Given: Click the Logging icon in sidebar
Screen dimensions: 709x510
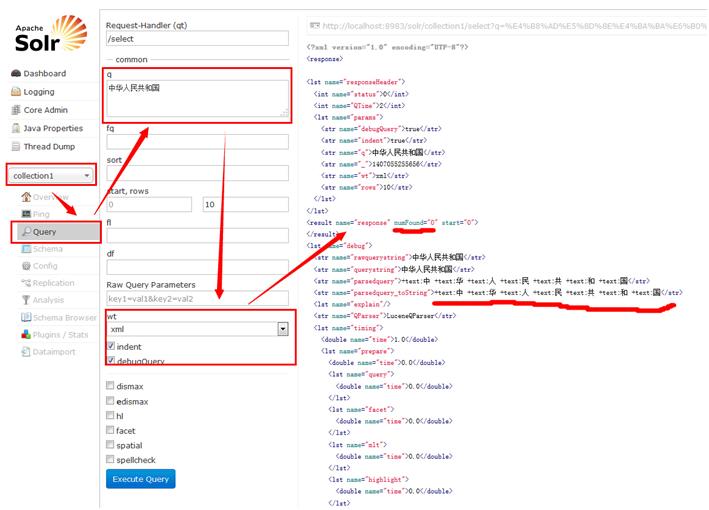Looking at the screenshot, I should pos(16,92).
